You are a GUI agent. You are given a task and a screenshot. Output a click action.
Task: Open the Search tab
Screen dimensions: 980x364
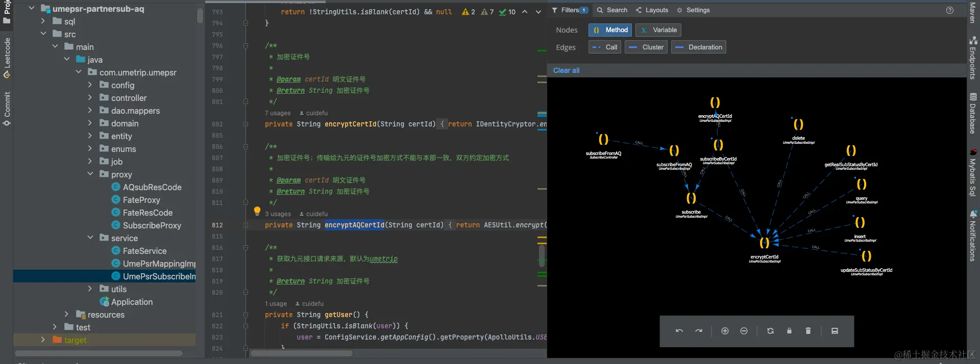(x=612, y=10)
